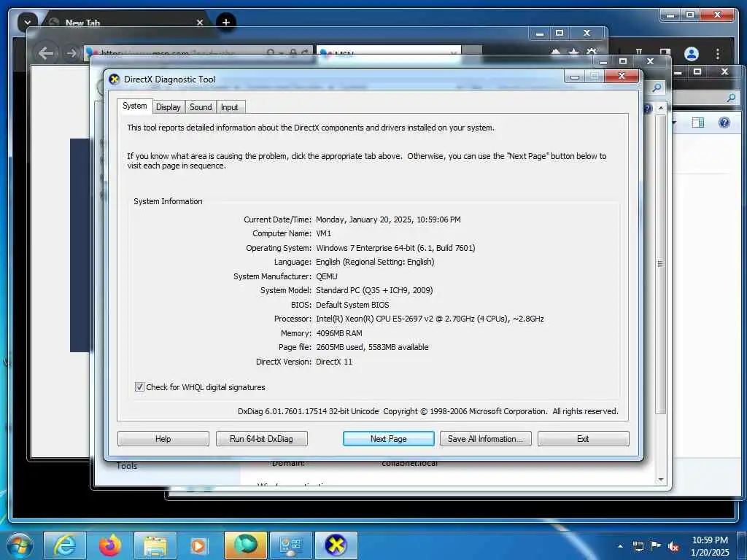Open Firefox from the taskbar
Image resolution: width=747 pixels, height=560 pixels.
pyautogui.click(x=110, y=545)
